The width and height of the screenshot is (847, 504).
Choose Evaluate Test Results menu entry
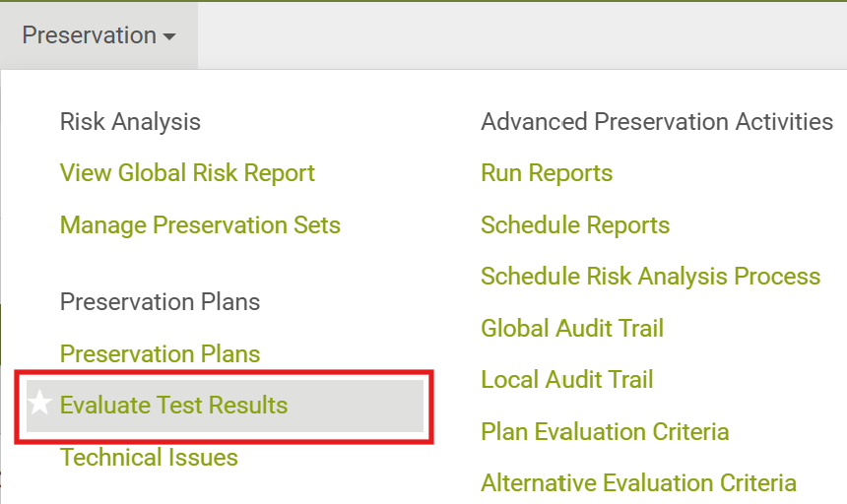point(173,405)
